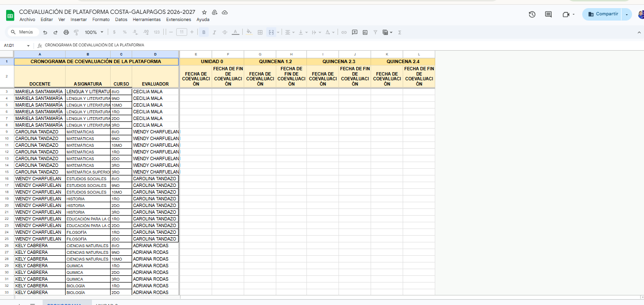Open the comments panel icon
644x305 pixels.
[x=548, y=14]
